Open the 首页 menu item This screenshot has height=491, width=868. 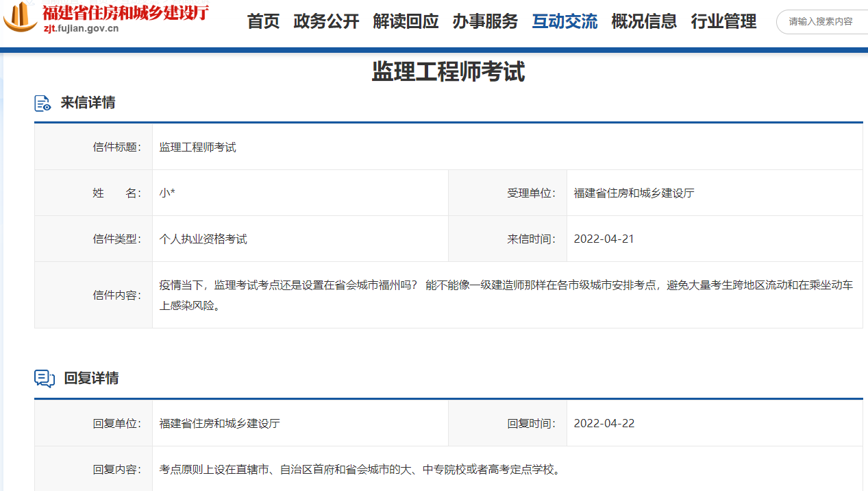coord(262,21)
